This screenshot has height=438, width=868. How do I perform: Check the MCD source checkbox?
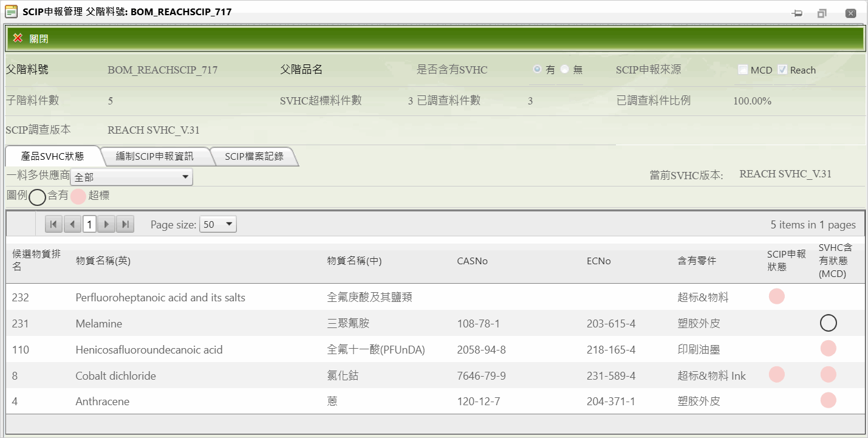[743, 69]
